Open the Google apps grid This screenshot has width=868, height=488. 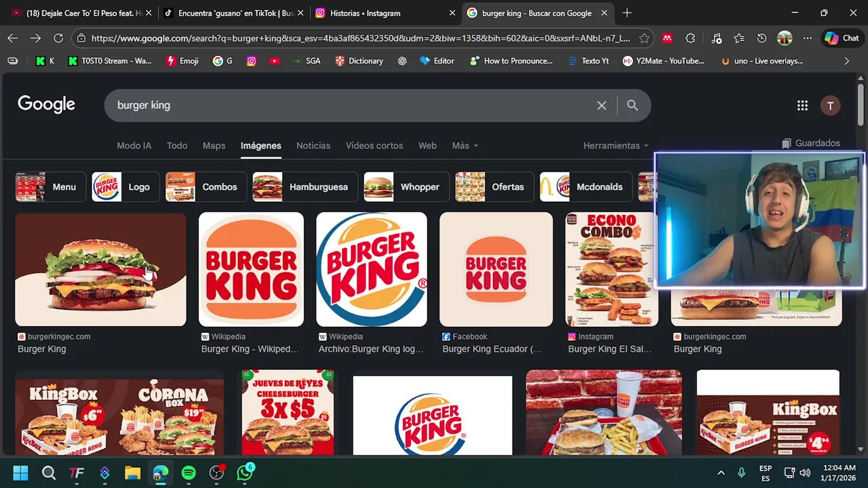tap(802, 105)
